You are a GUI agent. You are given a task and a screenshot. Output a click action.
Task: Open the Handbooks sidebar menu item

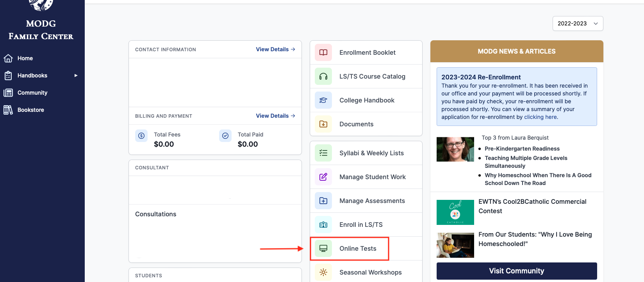(x=32, y=75)
